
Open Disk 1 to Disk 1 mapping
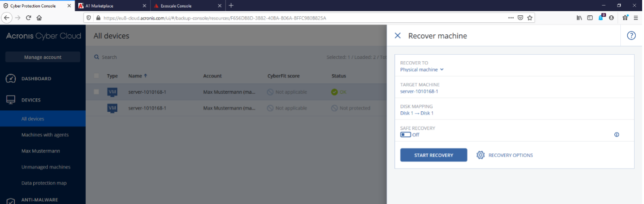coord(417,113)
